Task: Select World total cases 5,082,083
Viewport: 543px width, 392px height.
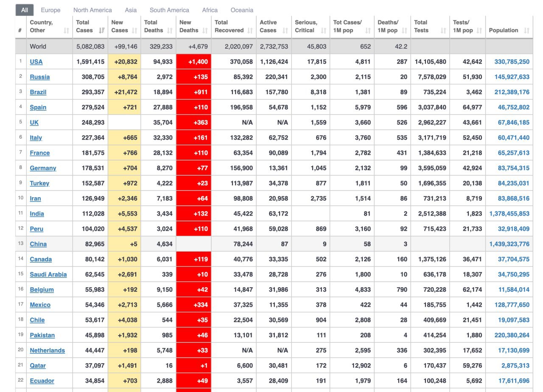Action: click(x=90, y=47)
